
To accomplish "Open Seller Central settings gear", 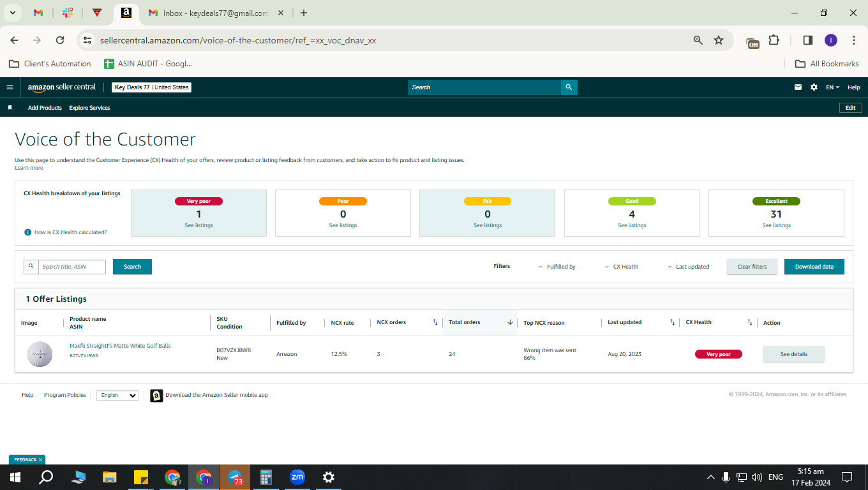I will click(814, 87).
